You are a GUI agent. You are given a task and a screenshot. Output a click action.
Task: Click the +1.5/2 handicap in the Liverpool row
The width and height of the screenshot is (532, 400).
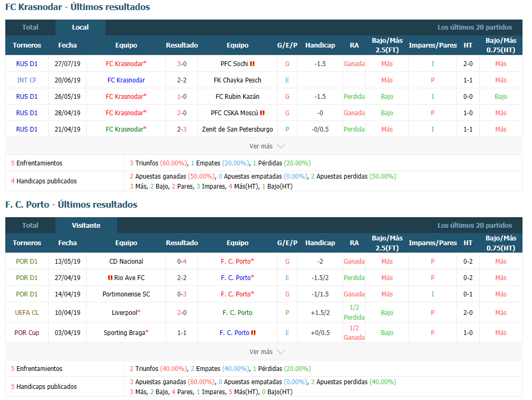(320, 313)
